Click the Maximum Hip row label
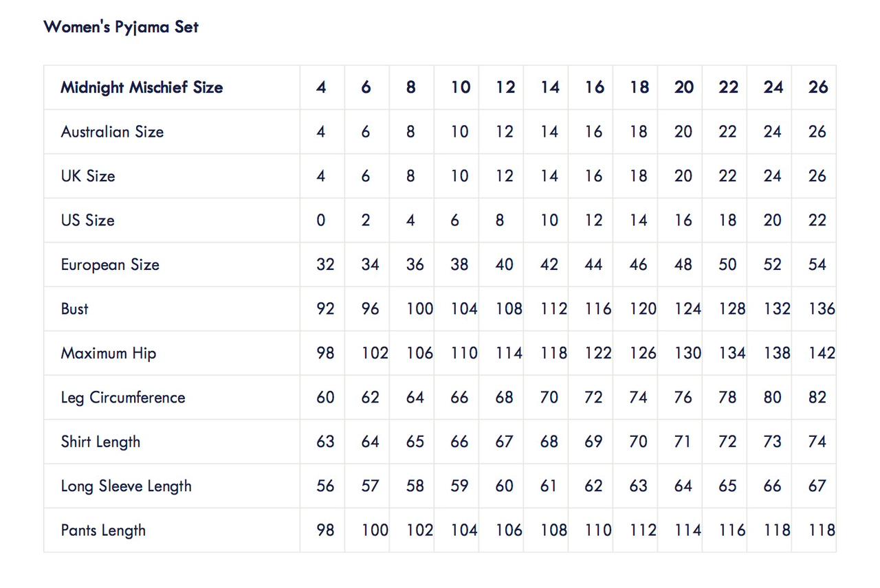The height and width of the screenshot is (588, 880). pos(109,353)
